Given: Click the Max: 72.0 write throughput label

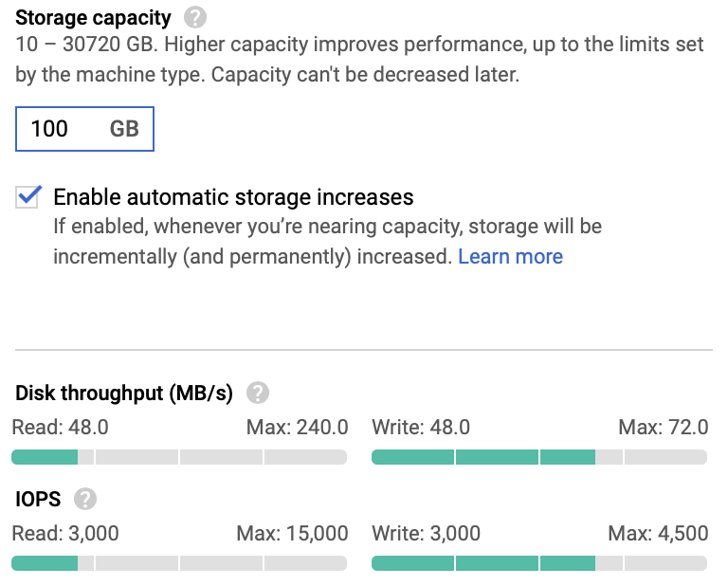Looking at the screenshot, I should (x=663, y=428).
